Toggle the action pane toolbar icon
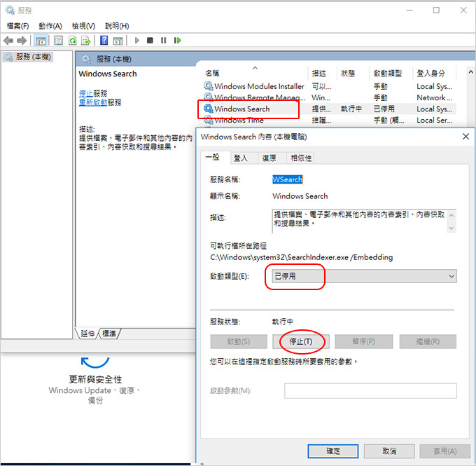476x466 pixels. pyautogui.click(x=118, y=41)
